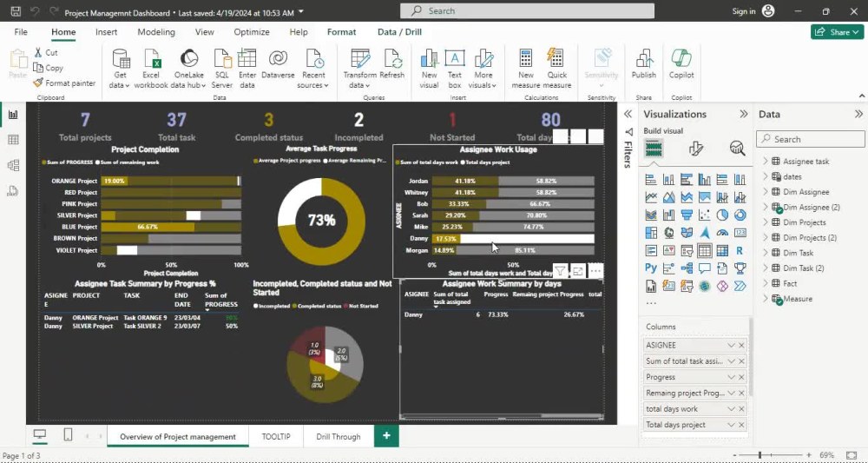The height and width of the screenshot is (463, 868).
Task: Select the trophy metrics visual
Action: click(740, 268)
